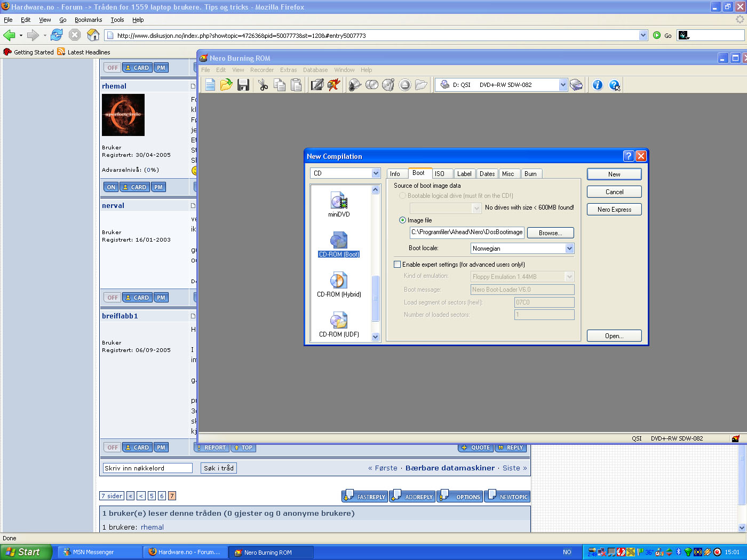The image size is (747, 560).
Task: Click the compilation type list scrollbar thumb
Action: pos(375,298)
